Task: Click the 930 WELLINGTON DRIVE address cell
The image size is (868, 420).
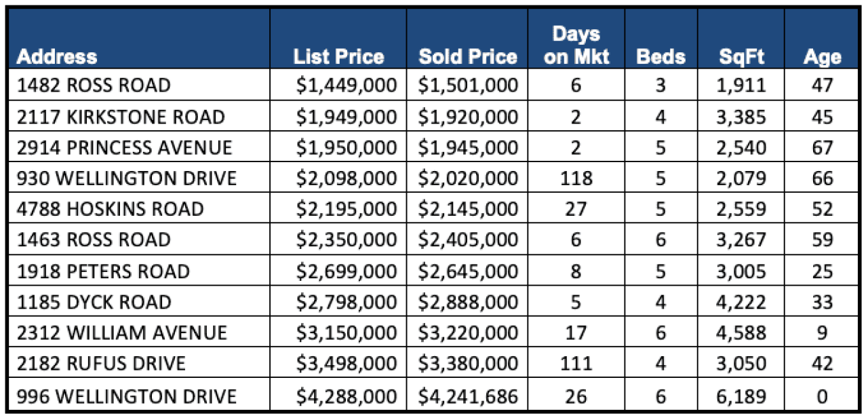Action: tap(127, 178)
